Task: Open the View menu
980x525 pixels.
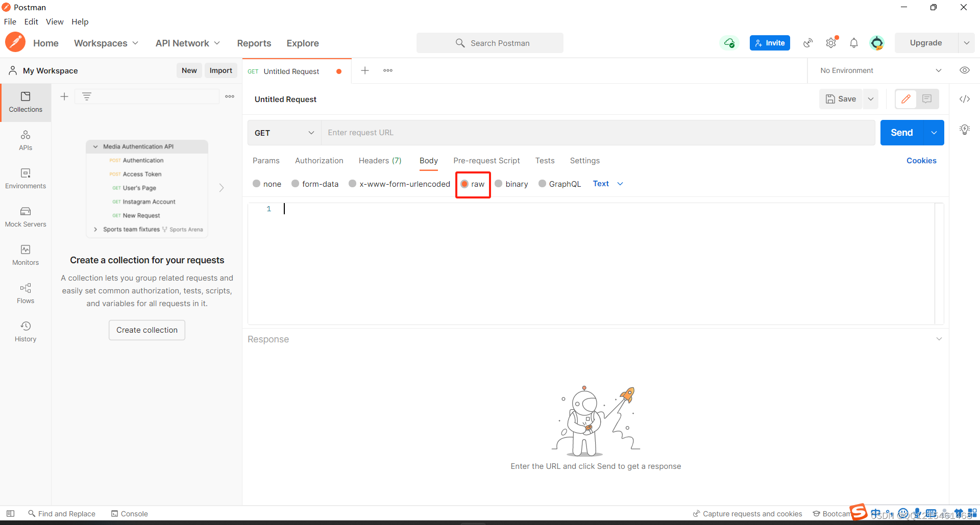Action: click(x=55, y=21)
